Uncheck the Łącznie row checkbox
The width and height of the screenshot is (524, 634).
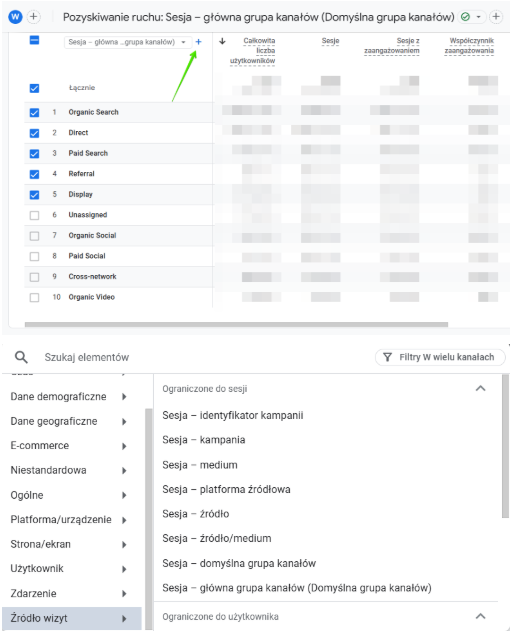[34, 88]
